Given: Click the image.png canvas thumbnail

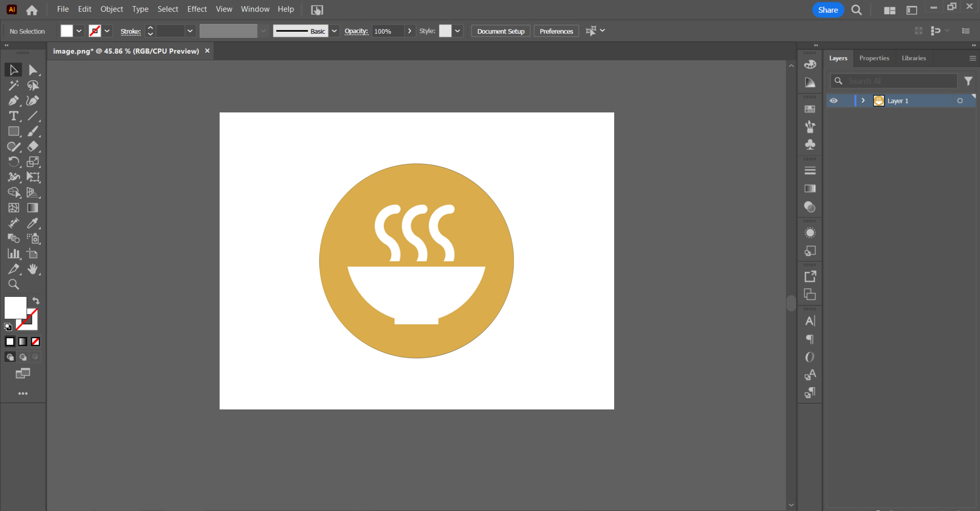Looking at the screenshot, I should click(x=879, y=101).
